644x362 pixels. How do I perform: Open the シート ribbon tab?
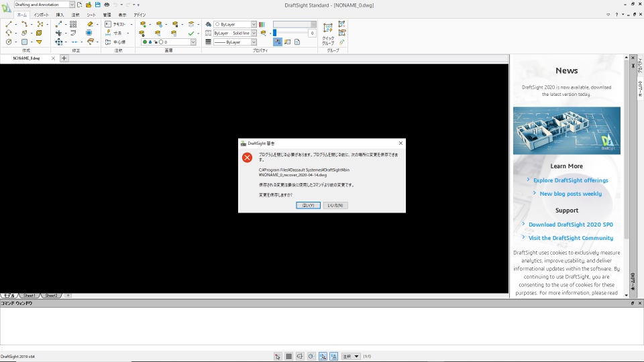coord(91,15)
